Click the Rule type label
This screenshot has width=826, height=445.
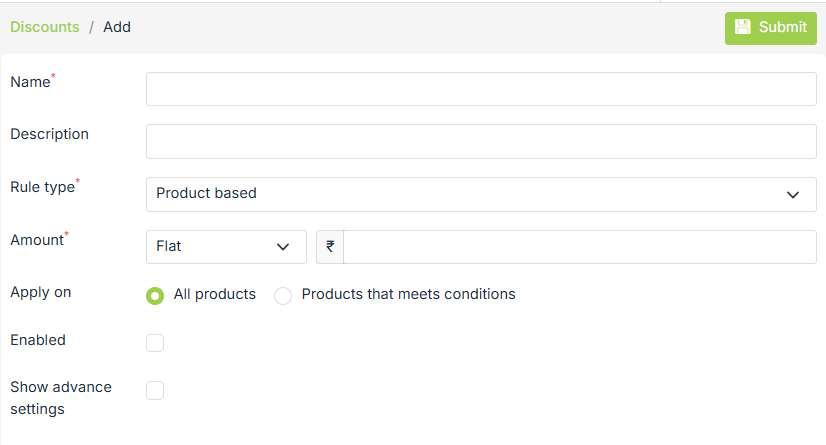click(42, 186)
